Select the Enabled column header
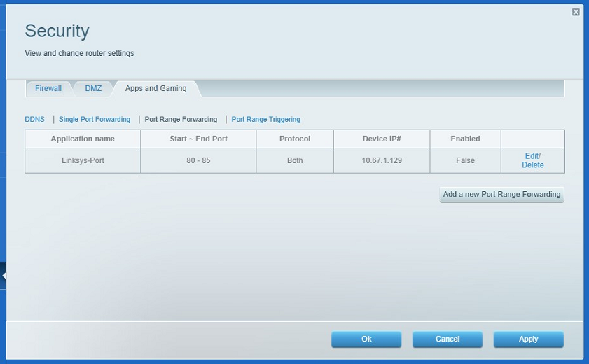Viewport: 589px width, 364px height. pyautogui.click(x=466, y=139)
